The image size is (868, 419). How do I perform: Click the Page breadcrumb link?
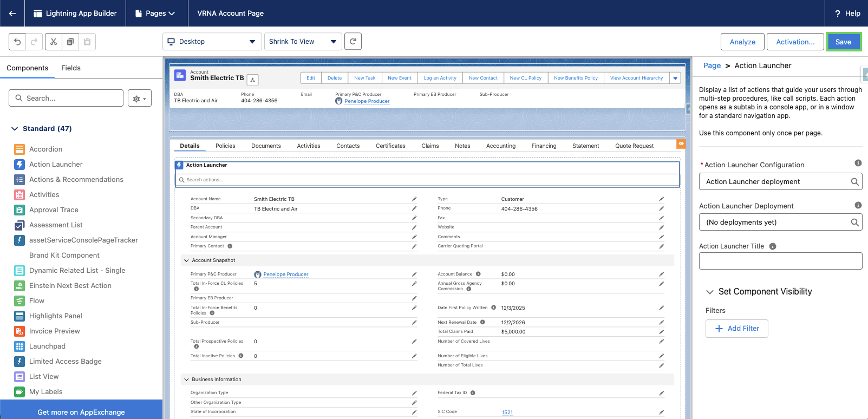(x=712, y=66)
